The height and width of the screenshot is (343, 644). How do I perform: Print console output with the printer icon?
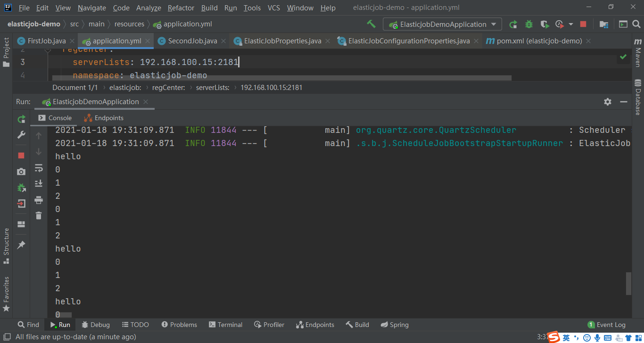coord(39,200)
